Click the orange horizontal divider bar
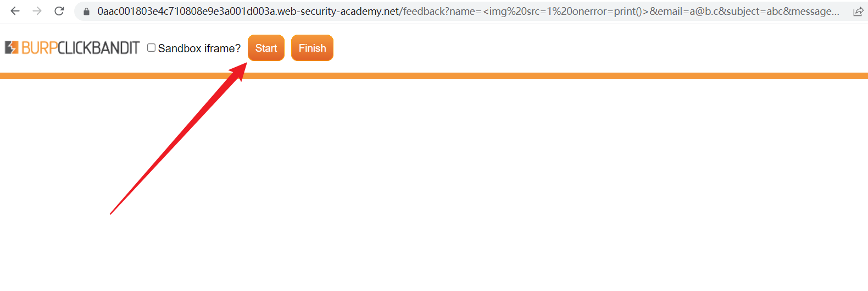The height and width of the screenshot is (291, 868). 434,76
